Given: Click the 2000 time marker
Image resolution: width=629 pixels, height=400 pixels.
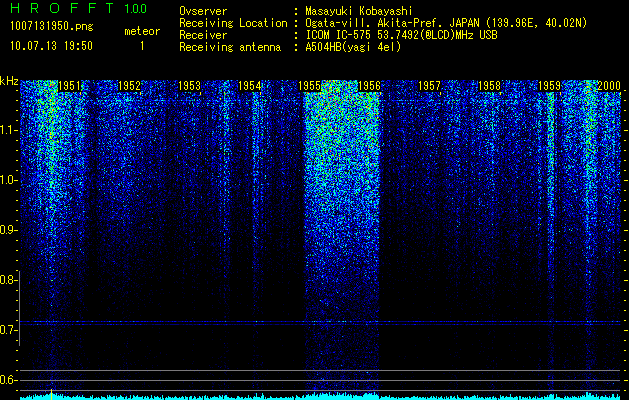Looking at the screenshot, I should tap(609, 86).
